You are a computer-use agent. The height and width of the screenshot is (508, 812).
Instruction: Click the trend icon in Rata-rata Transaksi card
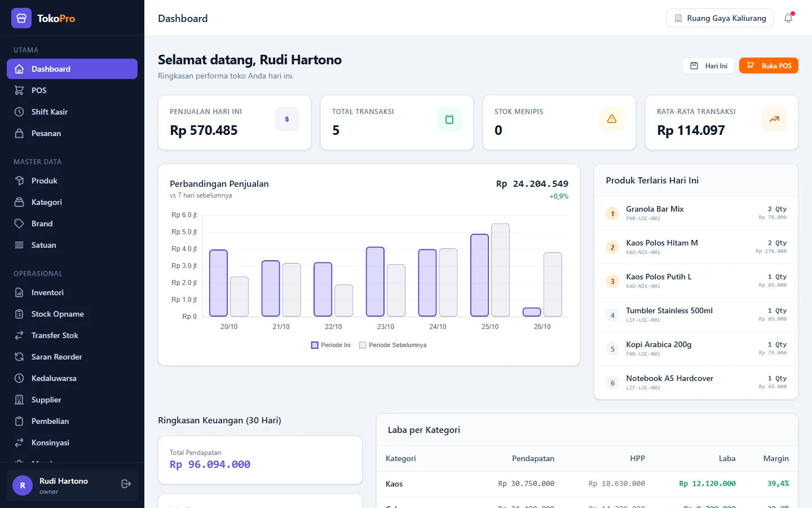(774, 119)
